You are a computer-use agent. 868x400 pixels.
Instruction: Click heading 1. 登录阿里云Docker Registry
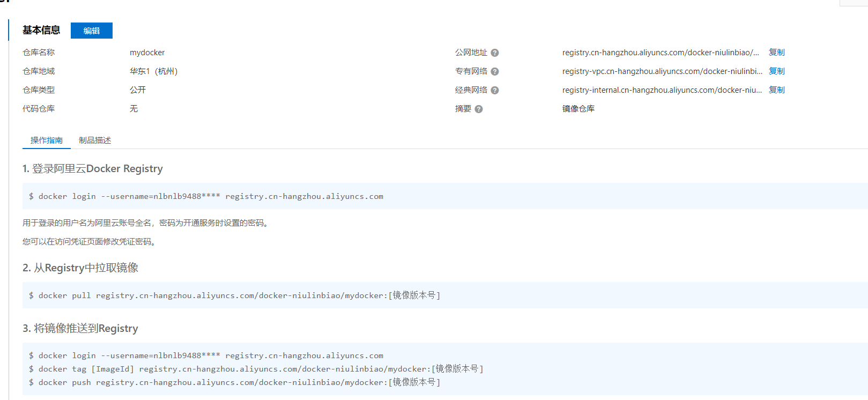pos(93,169)
